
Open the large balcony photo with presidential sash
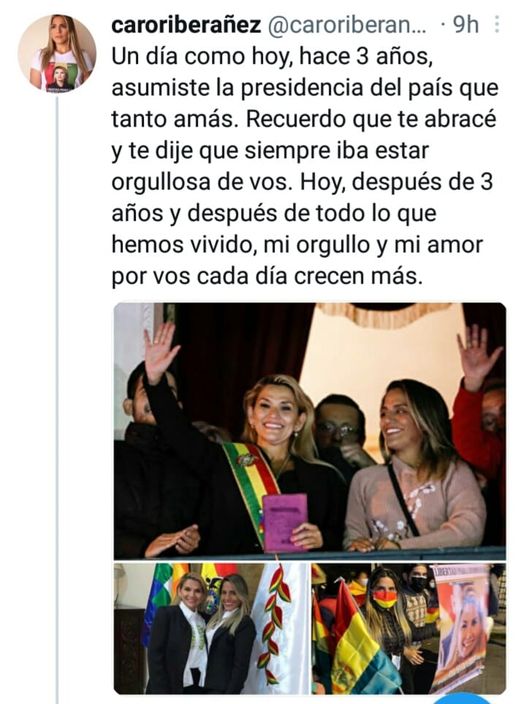[x=310, y=431]
